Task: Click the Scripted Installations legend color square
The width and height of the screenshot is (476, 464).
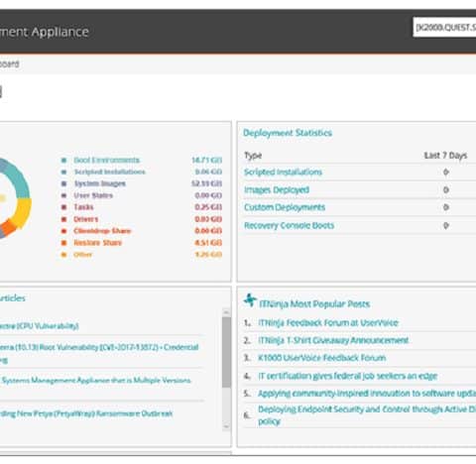Action: (63, 172)
